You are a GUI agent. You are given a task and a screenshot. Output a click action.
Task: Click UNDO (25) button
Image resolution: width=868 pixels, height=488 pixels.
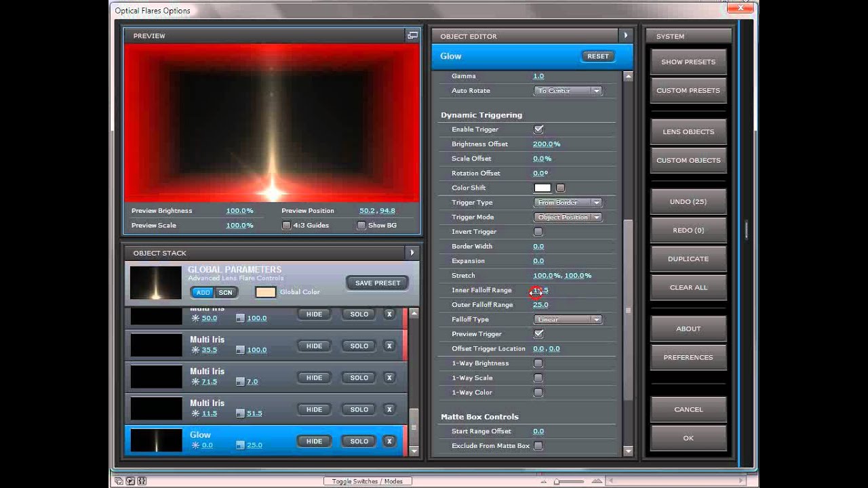688,201
